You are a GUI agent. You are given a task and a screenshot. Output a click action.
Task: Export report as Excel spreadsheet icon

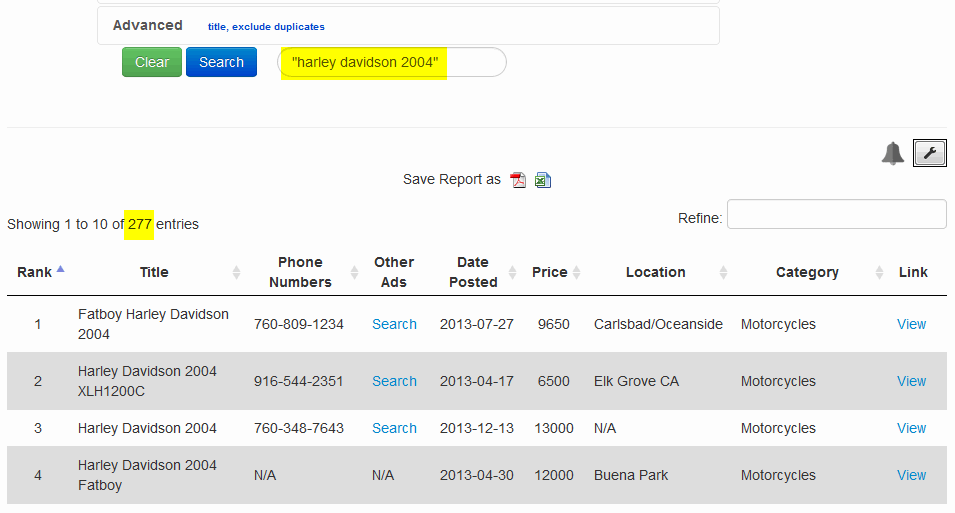click(x=543, y=180)
